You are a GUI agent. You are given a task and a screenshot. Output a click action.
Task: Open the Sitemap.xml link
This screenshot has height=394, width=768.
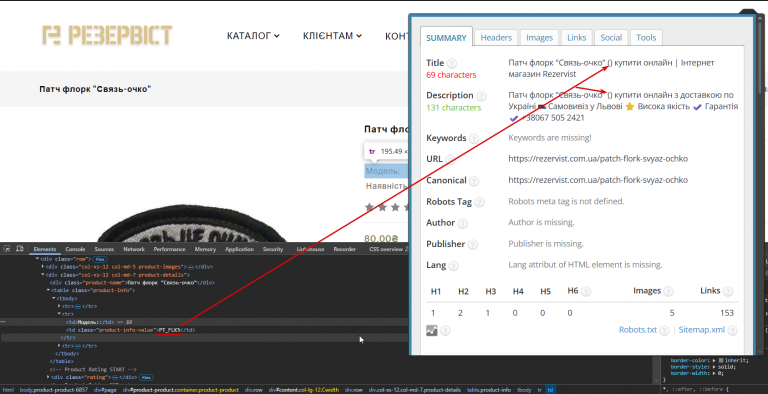pyautogui.click(x=701, y=330)
